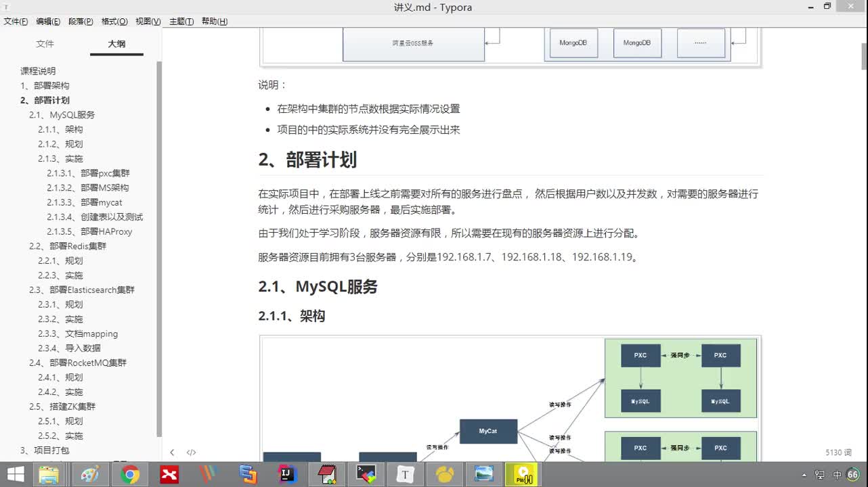The height and width of the screenshot is (487, 868).
Task: Click the 阿里云OSS服务 box in top diagram
Action: 413,43
